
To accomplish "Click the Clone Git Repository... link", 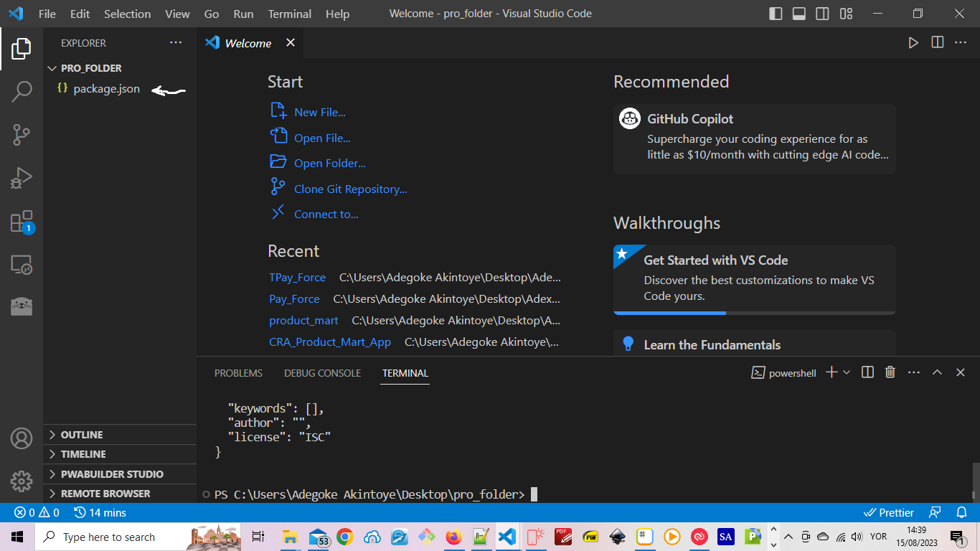I will click(350, 189).
